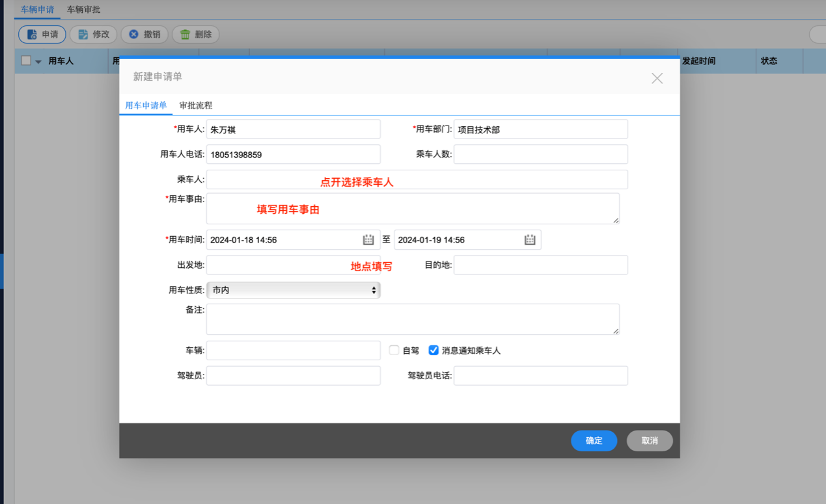Enable the 自驾 checkbox
Image resolution: width=826 pixels, height=504 pixels.
click(x=394, y=350)
